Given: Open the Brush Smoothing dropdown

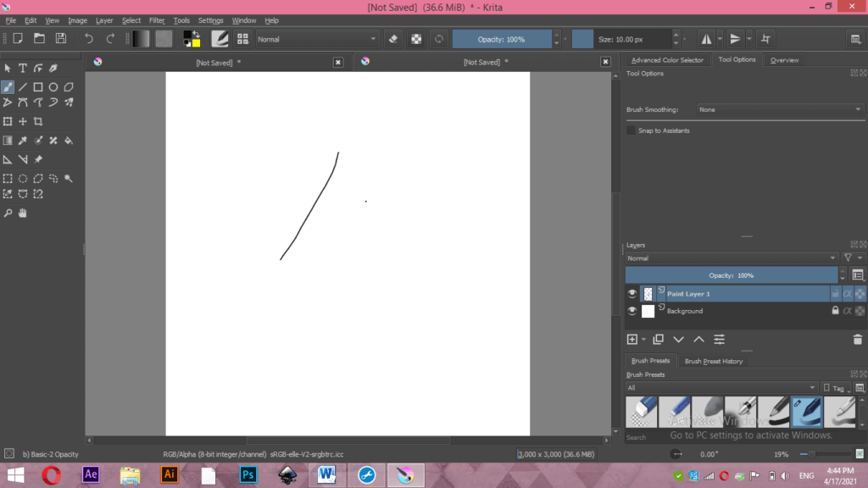Looking at the screenshot, I should click(778, 109).
